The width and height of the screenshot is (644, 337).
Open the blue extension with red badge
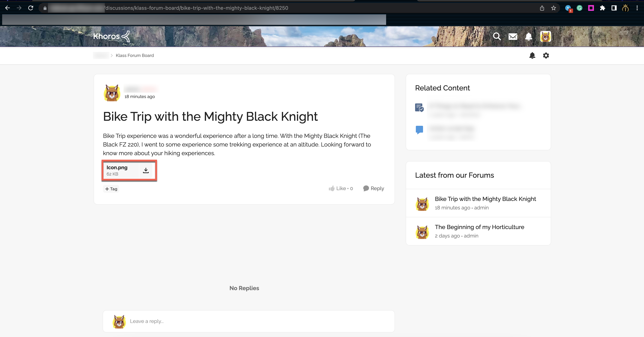point(568,8)
